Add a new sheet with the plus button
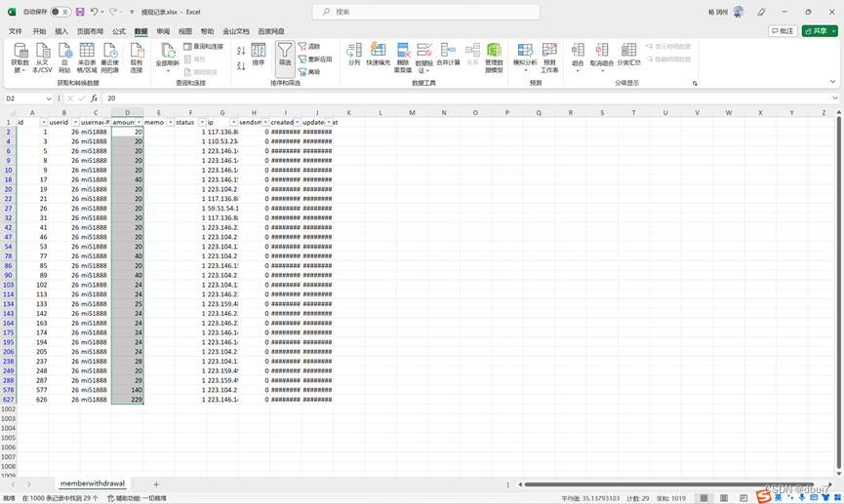 pos(156,485)
